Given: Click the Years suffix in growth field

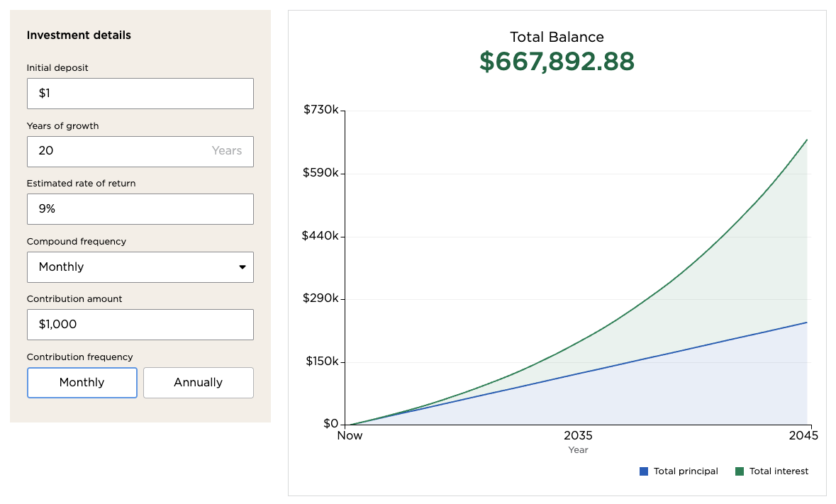Looking at the screenshot, I should pyautogui.click(x=227, y=151).
